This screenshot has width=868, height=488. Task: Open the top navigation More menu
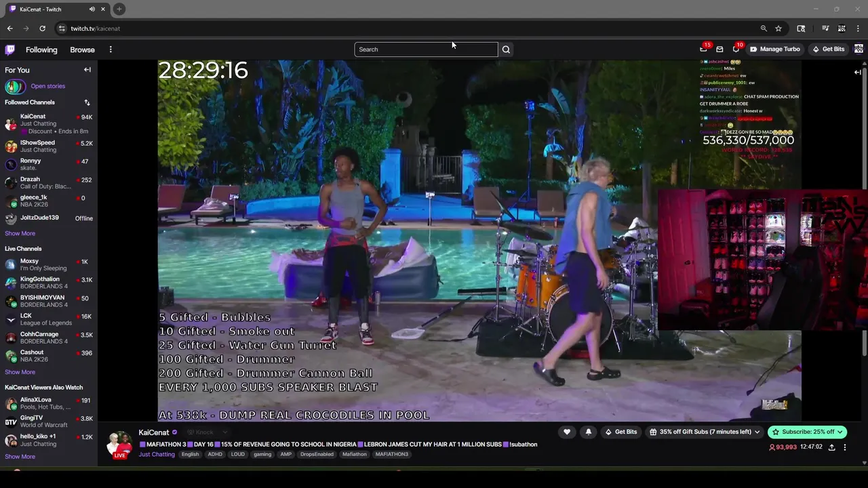(111, 49)
